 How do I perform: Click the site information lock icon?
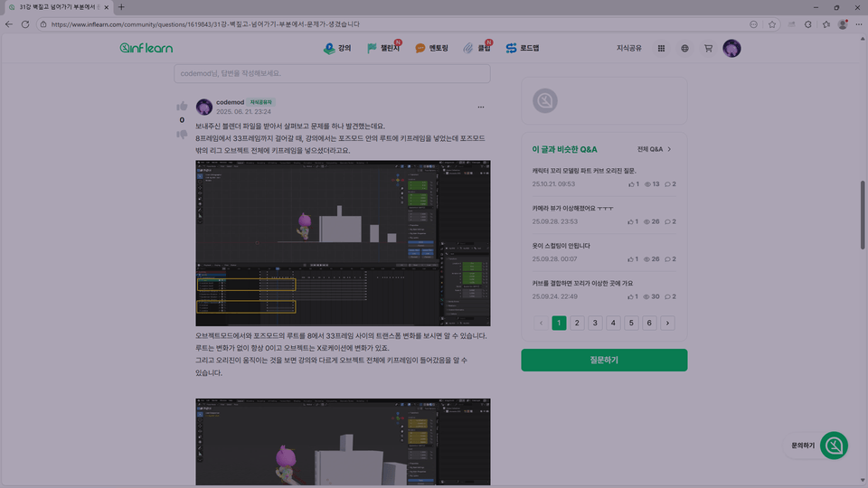click(43, 24)
